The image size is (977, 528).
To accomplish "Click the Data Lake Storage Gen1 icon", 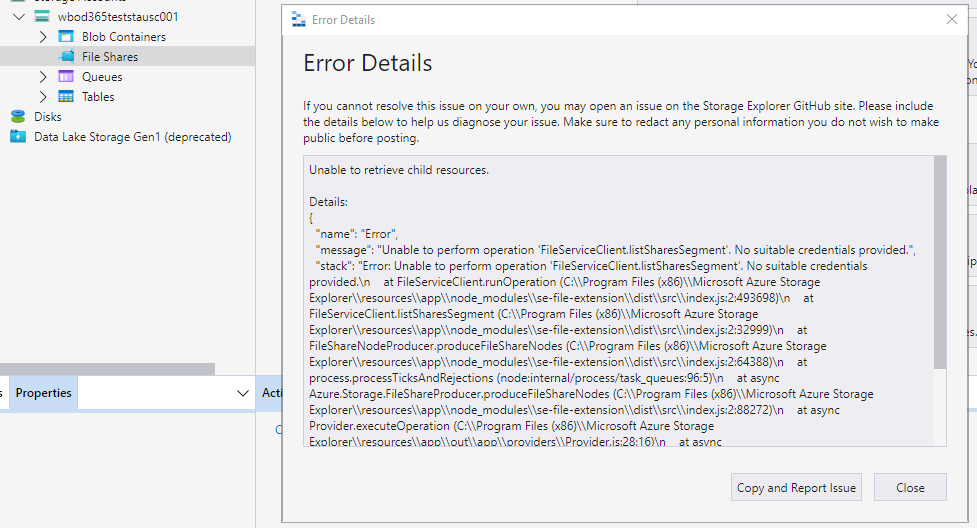I will 18,137.
